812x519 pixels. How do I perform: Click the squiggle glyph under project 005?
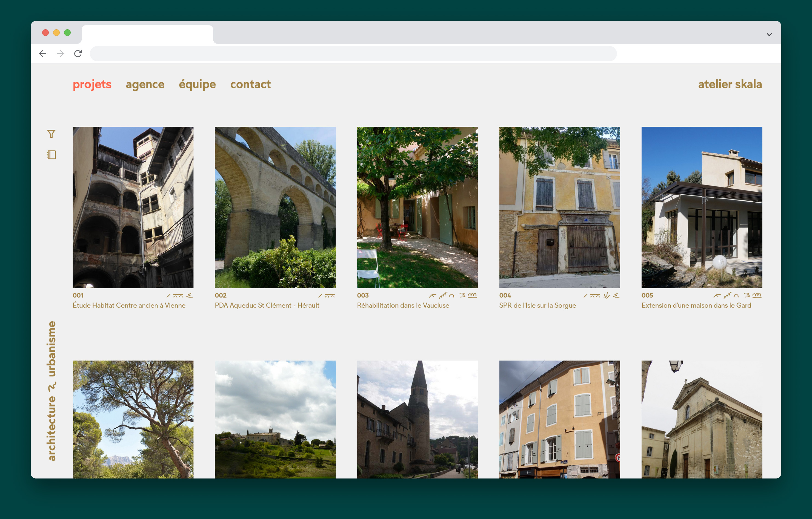(728, 296)
